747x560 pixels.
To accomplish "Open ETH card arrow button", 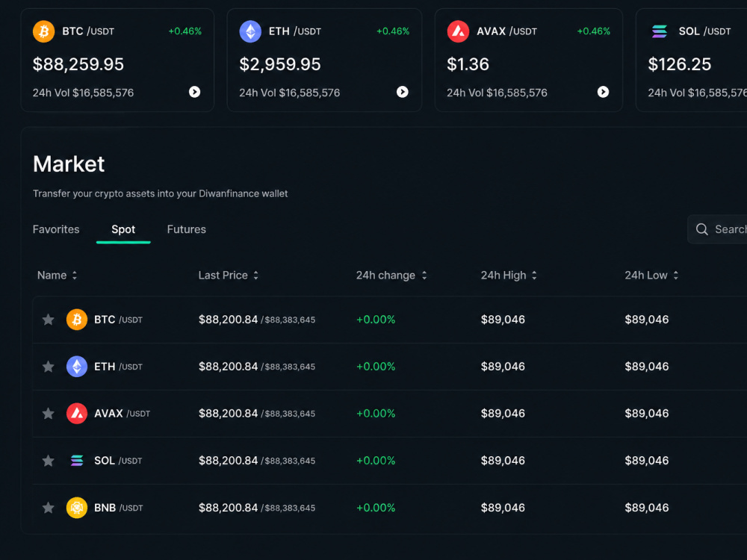I will point(403,92).
